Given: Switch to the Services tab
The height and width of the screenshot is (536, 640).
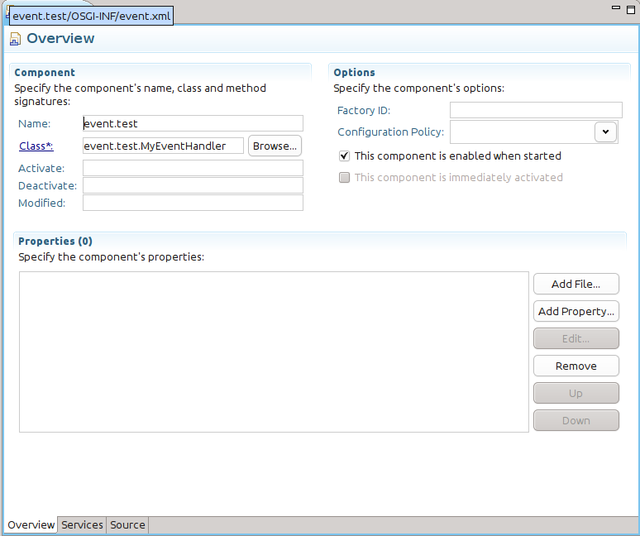Looking at the screenshot, I should [x=82, y=525].
